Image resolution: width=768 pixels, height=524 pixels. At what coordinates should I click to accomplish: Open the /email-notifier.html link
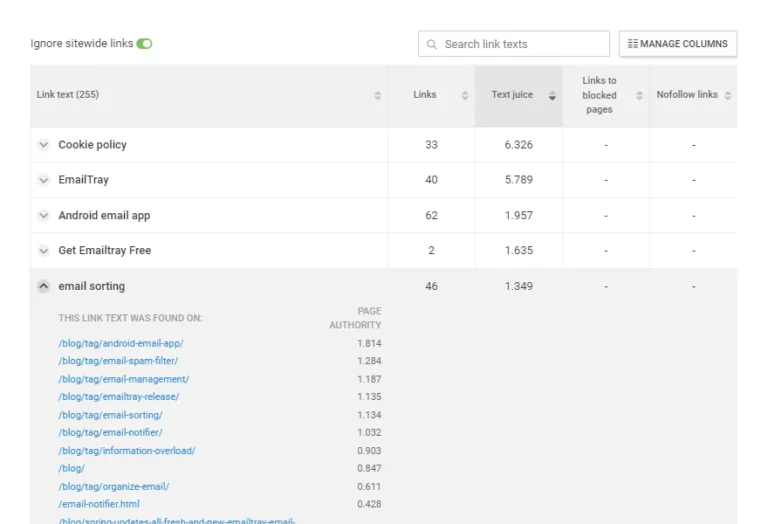[x=99, y=505]
